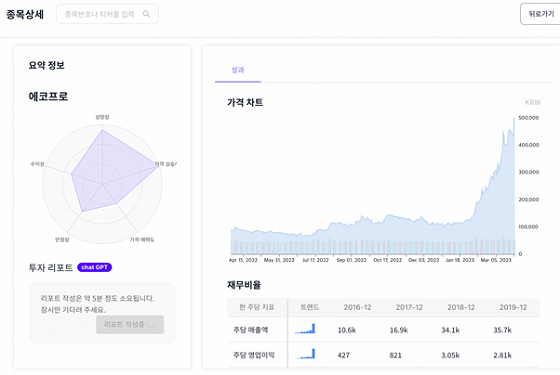Click the May 31, 2022 date label
Image resolution: width=560 pixels, height=375 pixels.
coord(279,260)
